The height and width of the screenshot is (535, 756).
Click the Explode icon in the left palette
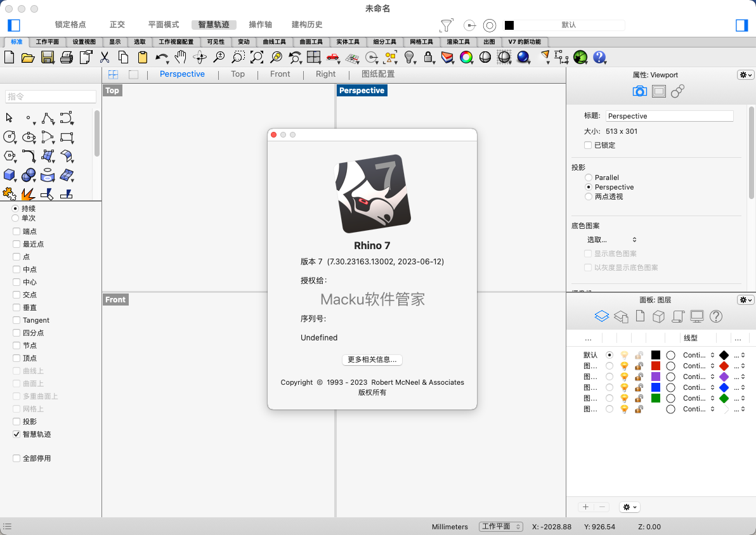point(29,194)
